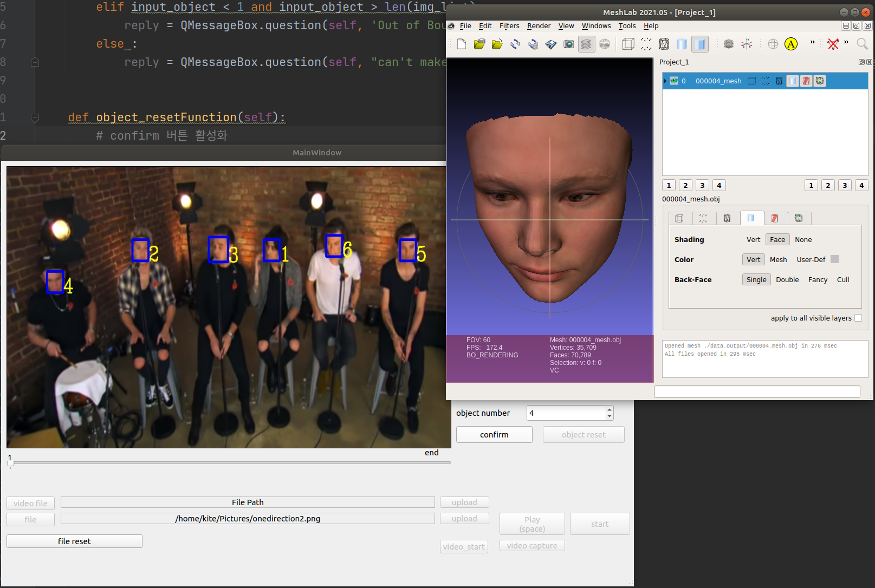Click the object number input field
Image resolution: width=875 pixels, height=588 pixels.
tap(566, 413)
